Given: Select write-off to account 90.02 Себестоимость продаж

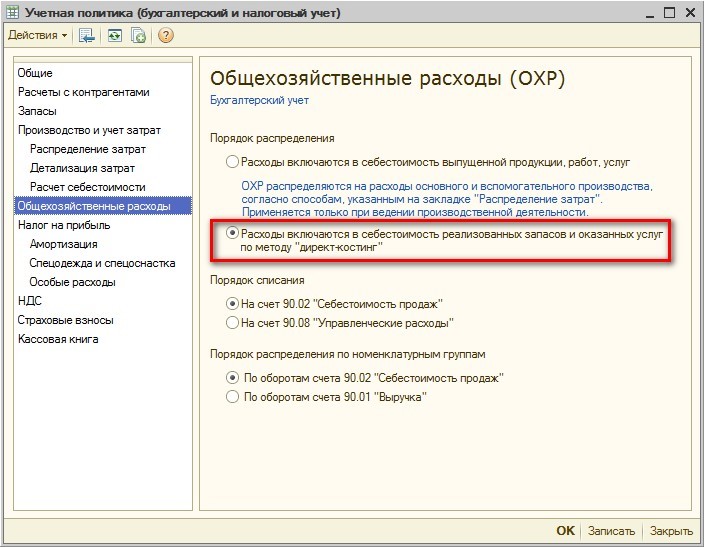Looking at the screenshot, I should tap(232, 304).
